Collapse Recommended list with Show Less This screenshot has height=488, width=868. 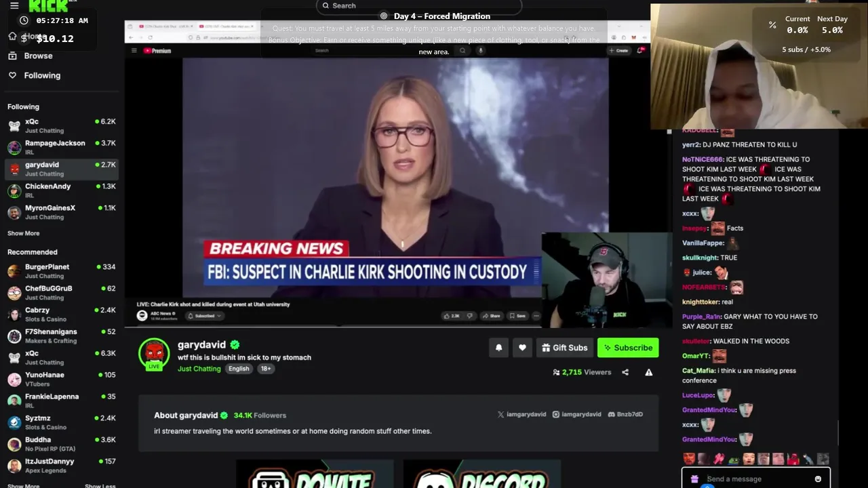click(100, 485)
